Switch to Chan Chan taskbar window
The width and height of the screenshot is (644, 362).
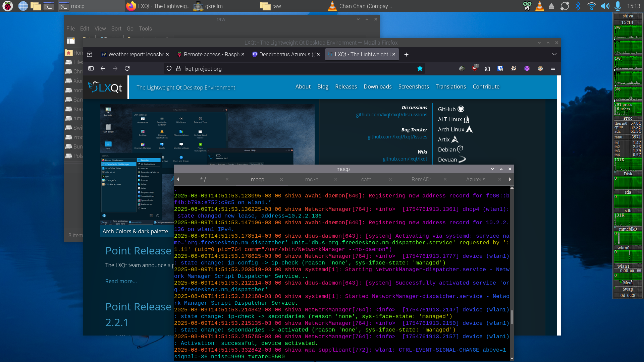tap(361, 6)
